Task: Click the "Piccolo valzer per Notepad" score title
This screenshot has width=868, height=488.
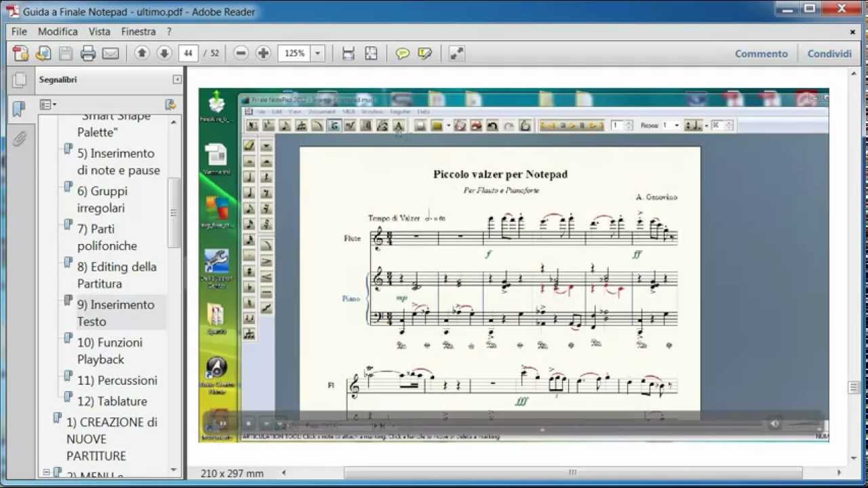Action: coord(500,174)
